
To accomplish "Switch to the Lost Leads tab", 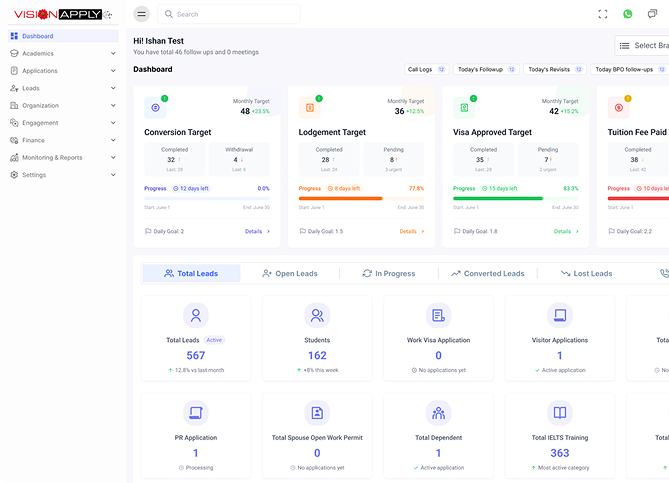I will coord(587,274).
